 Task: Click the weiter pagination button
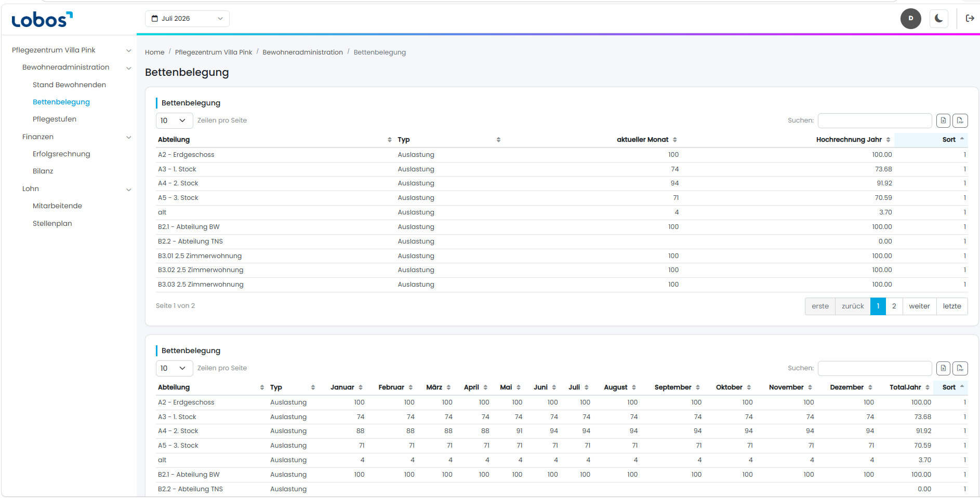click(919, 306)
